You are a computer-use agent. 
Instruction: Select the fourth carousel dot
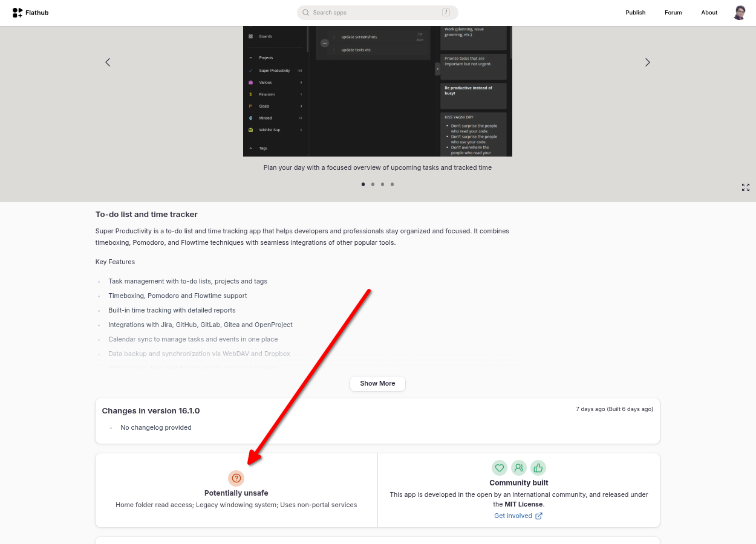[392, 184]
